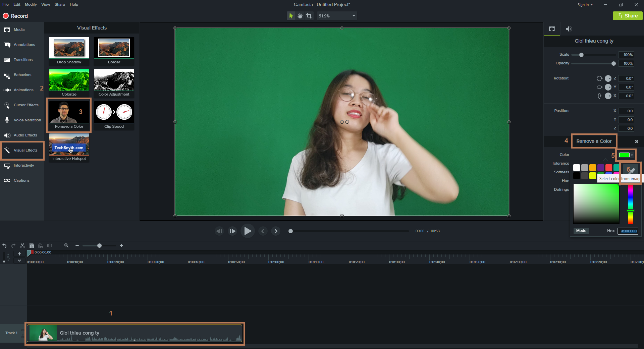Click the next frame button
This screenshot has width=644, height=349.
click(x=232, y=231)
